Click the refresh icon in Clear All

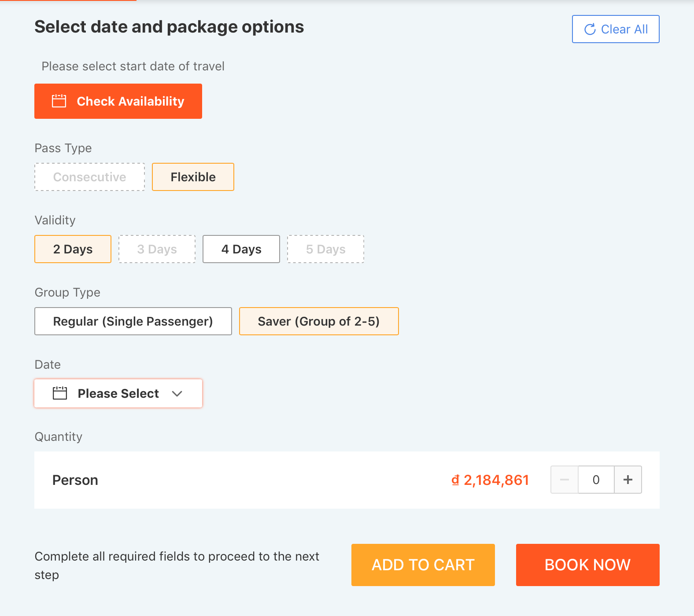pyautogui.click(x=590, y=29)
